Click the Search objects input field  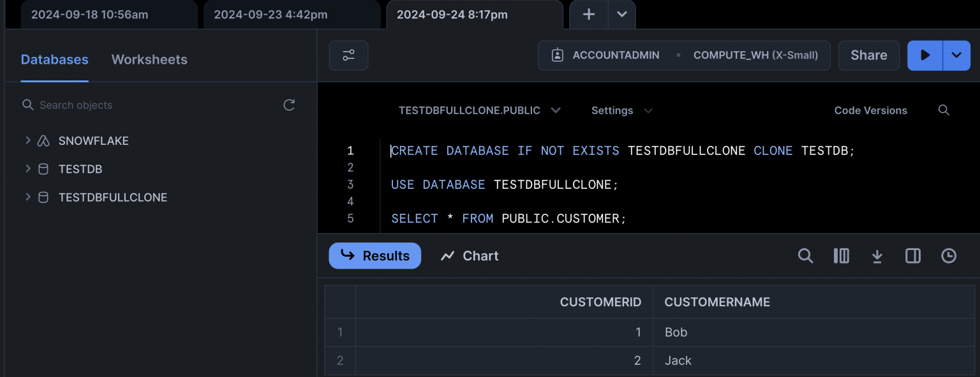pos(153,105)
